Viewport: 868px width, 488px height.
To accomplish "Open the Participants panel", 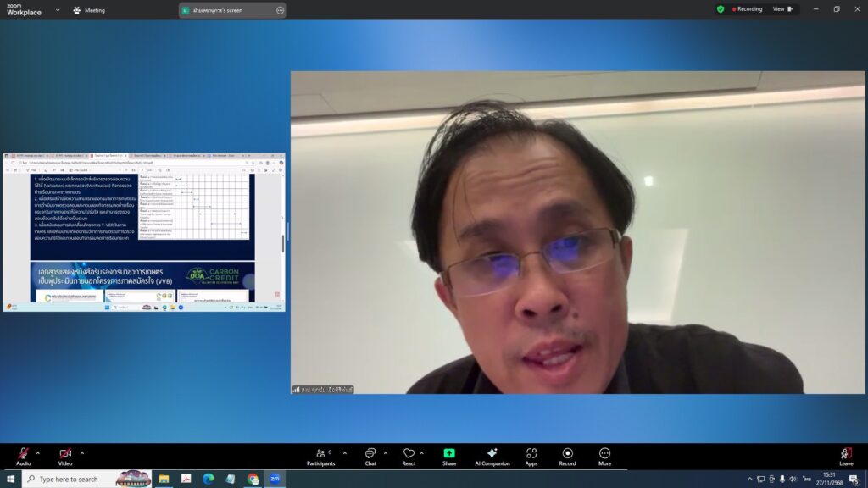I will 320,455.
